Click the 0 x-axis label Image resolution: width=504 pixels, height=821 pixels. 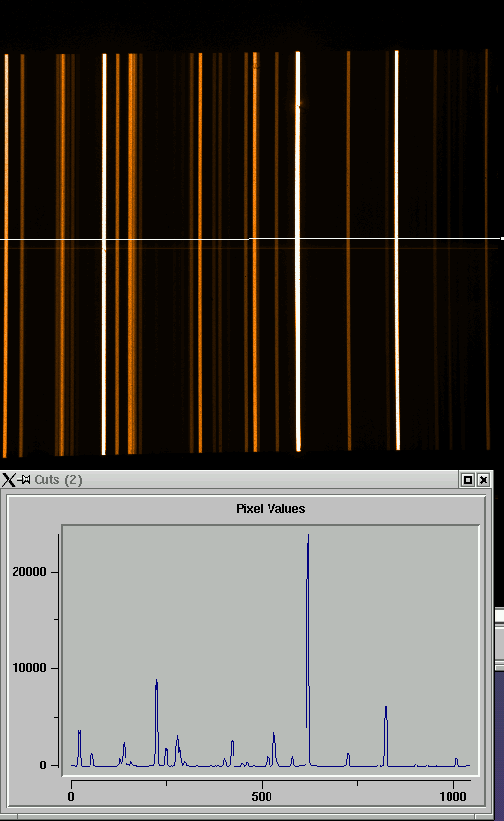click(x=71, y=797)
